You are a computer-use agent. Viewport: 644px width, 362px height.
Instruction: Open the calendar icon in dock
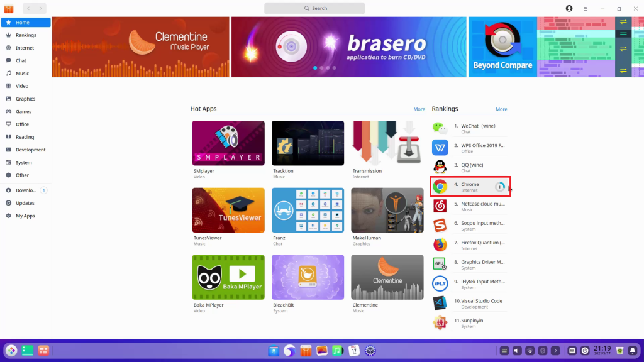tap(354, 351)
